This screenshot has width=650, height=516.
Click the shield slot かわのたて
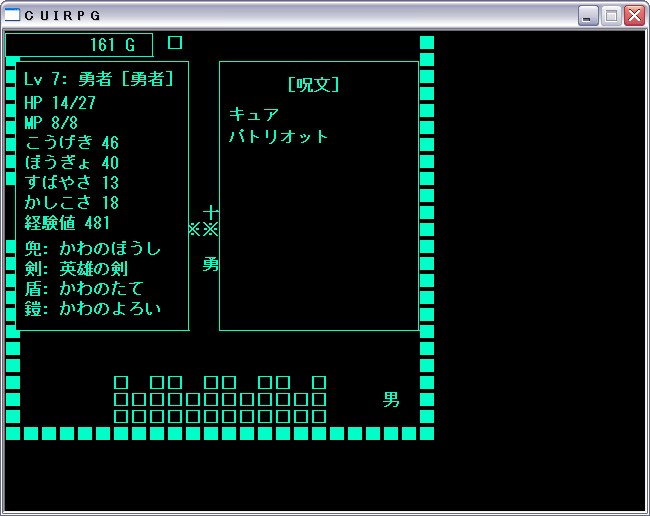[84, 288]
